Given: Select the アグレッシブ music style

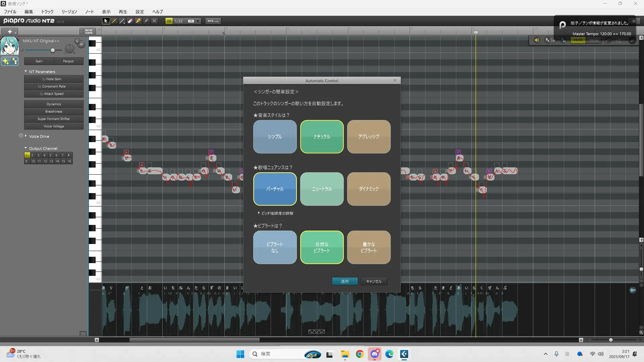Looking at the screenshot, I should pos(369,136).
